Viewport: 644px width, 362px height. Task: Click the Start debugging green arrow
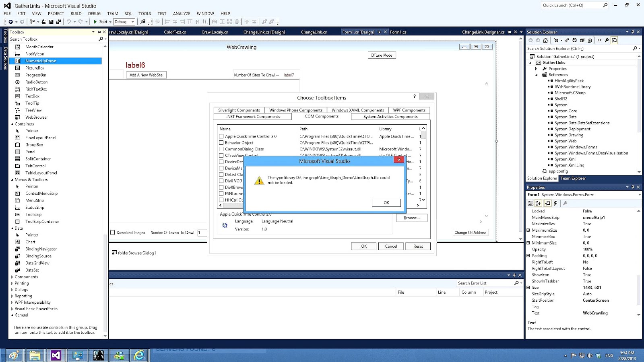click(x=95, y=22)
